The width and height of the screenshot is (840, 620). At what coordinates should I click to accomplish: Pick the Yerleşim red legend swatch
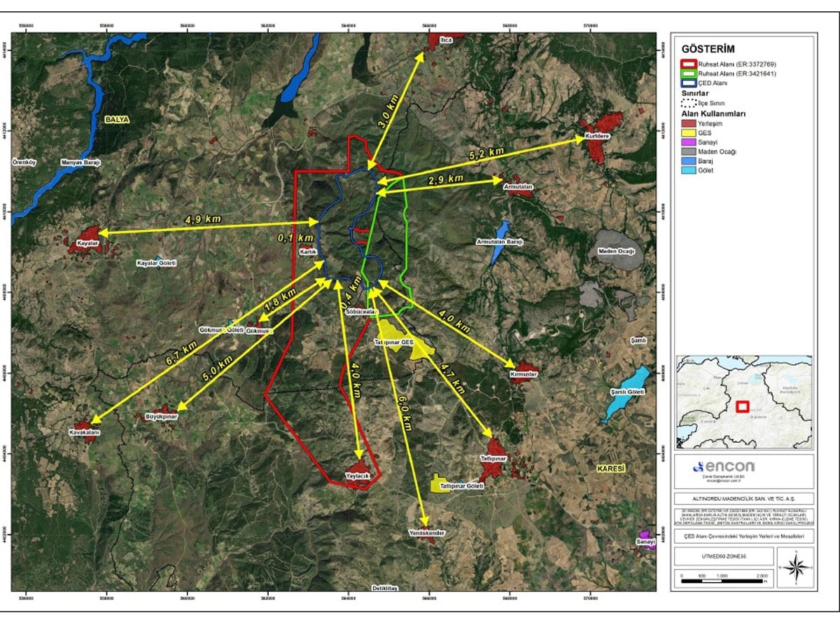[x=689, y=123]
